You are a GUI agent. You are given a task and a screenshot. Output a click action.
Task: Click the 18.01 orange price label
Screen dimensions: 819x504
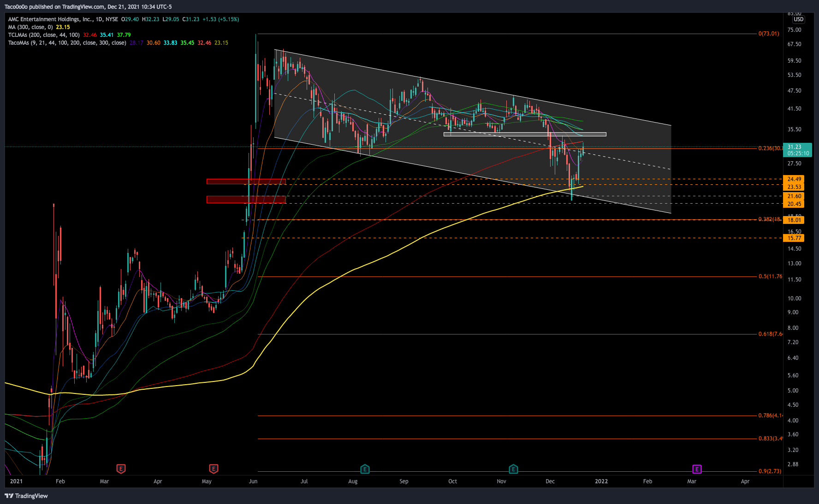pos(794,220)
